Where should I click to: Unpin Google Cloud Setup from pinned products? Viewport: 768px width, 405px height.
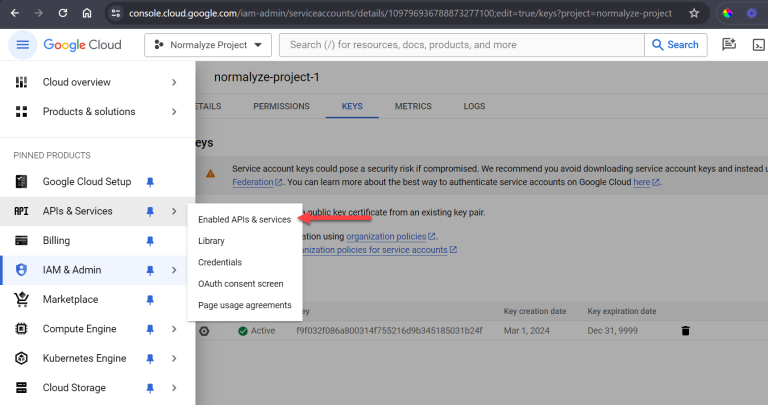(x=150, y=182)
